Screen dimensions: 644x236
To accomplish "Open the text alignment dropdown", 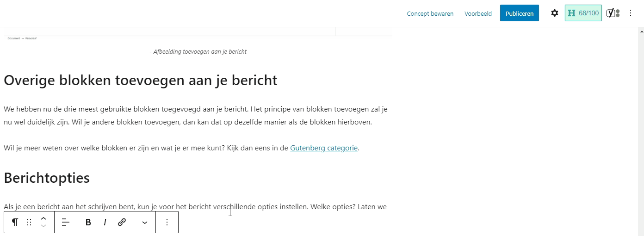I will pyautogui.click(x=66, y=222).
